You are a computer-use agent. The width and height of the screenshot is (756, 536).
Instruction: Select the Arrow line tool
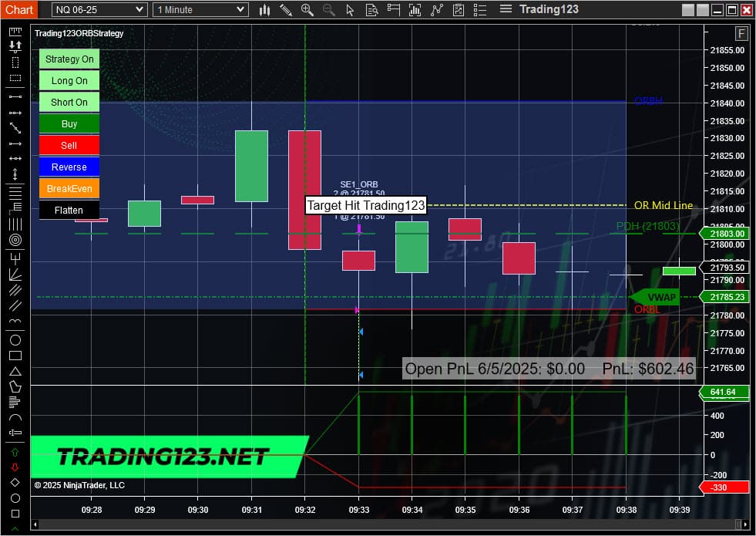(x=15, y=143)
